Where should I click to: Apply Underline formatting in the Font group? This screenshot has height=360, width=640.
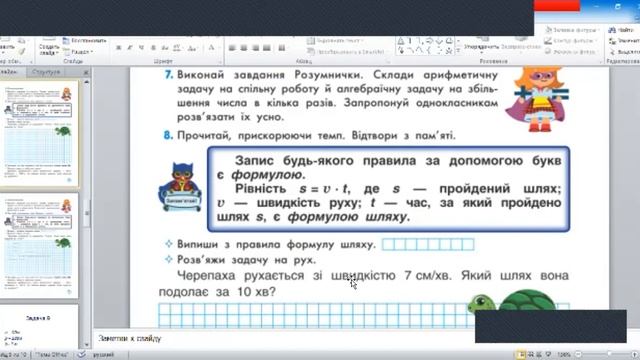(x=141, y=48)
